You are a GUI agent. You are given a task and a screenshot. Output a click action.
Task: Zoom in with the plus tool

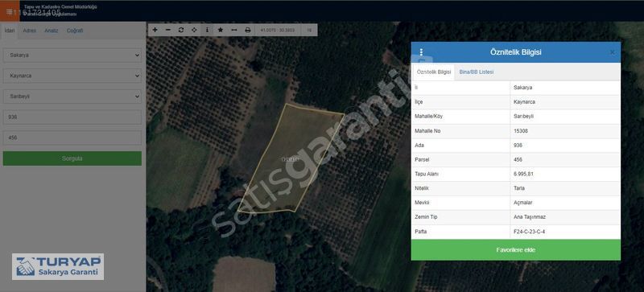pos(155,30)
